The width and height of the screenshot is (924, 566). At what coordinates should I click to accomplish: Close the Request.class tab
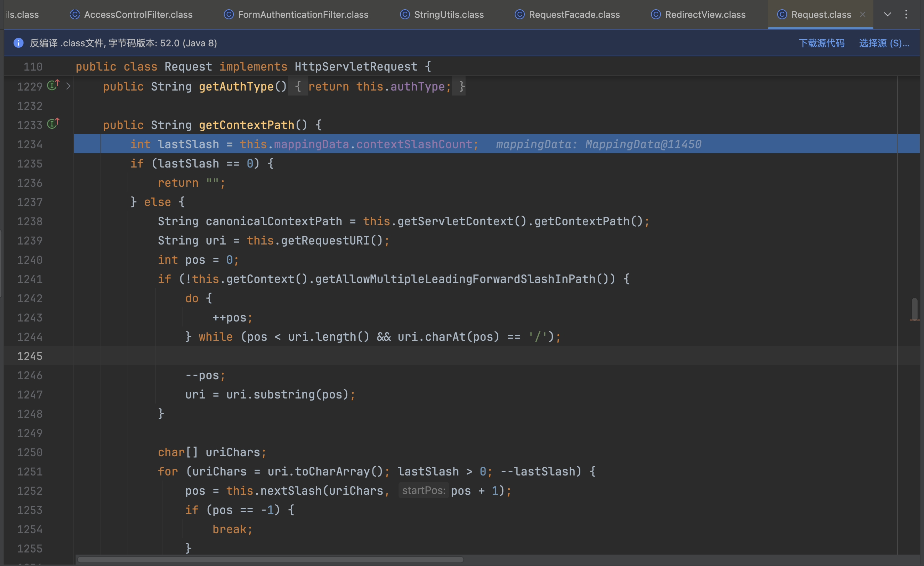[862, 14]
